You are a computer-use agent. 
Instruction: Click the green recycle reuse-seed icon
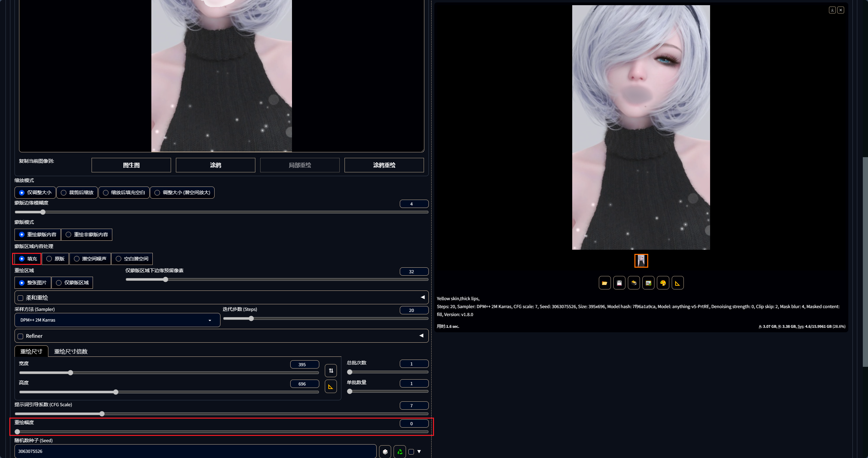(x=400, y=451)
